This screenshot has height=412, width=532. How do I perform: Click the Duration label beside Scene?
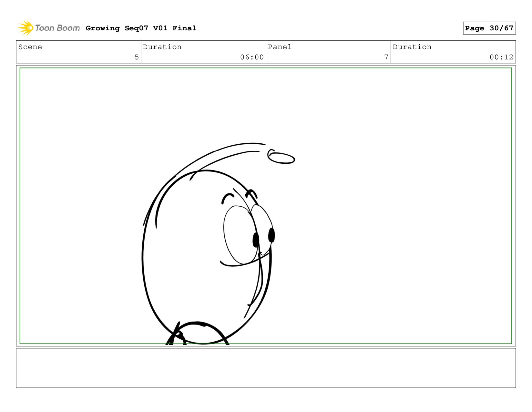tap(162, 47)
